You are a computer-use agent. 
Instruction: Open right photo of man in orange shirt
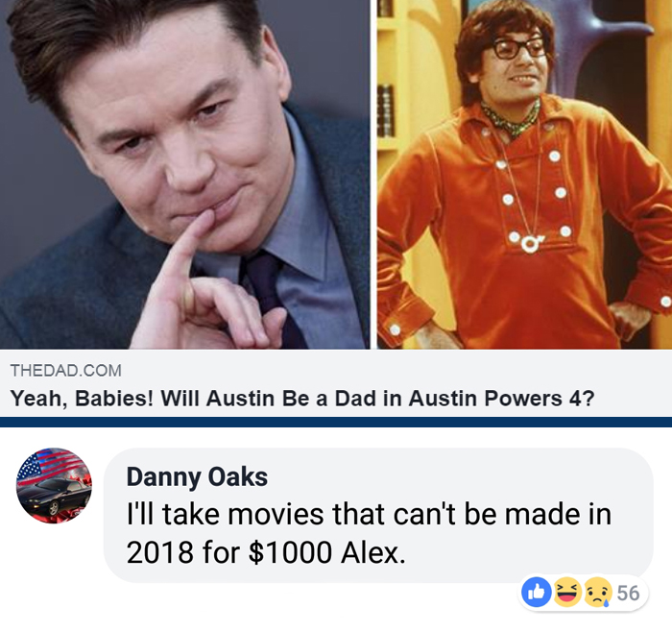[524, 174]
